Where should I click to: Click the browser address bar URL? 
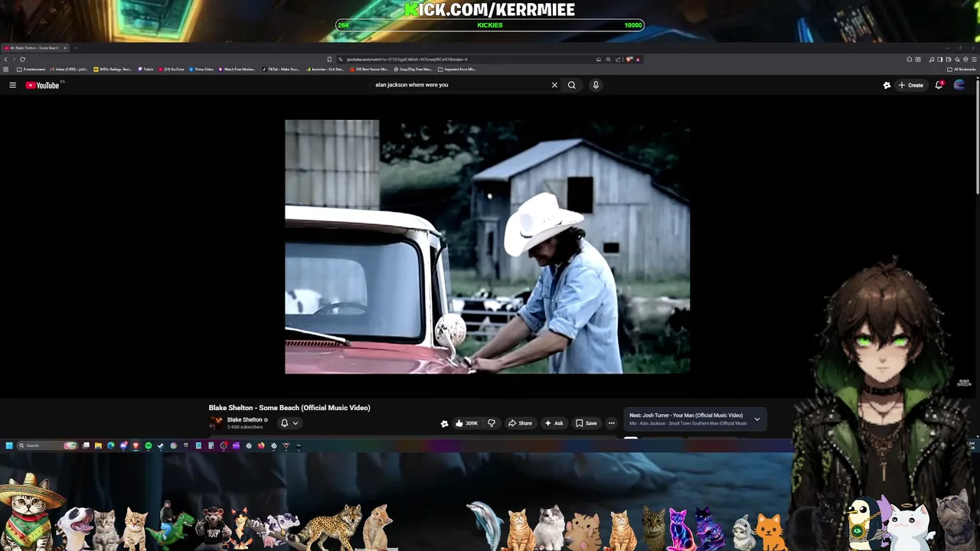(407, 59)
